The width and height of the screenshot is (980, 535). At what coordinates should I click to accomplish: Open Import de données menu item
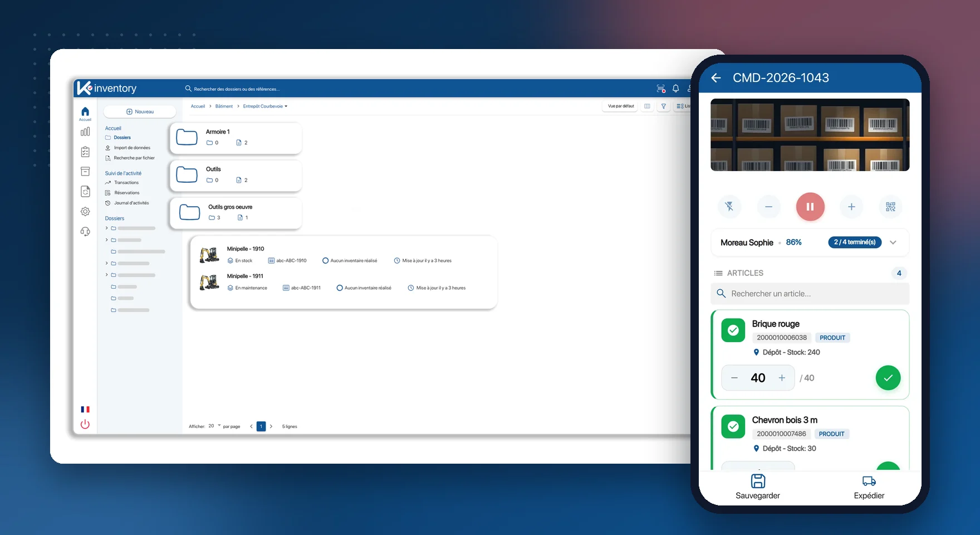[x=128, y=148]
